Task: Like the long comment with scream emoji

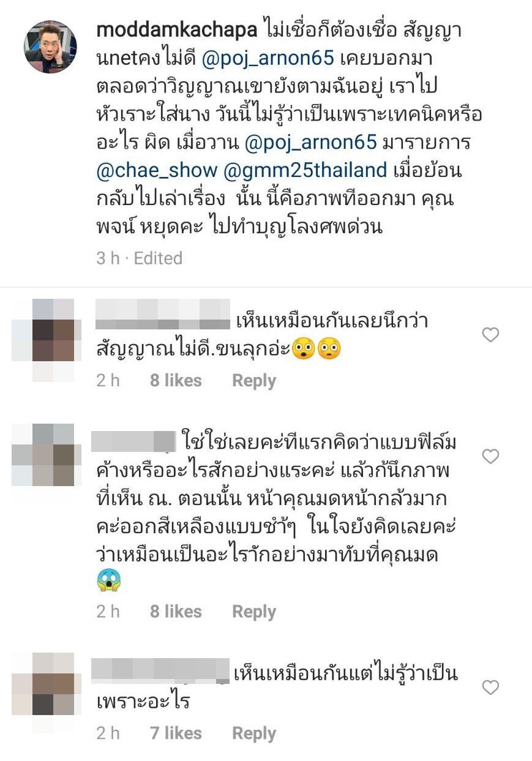Action: (490, 456)
